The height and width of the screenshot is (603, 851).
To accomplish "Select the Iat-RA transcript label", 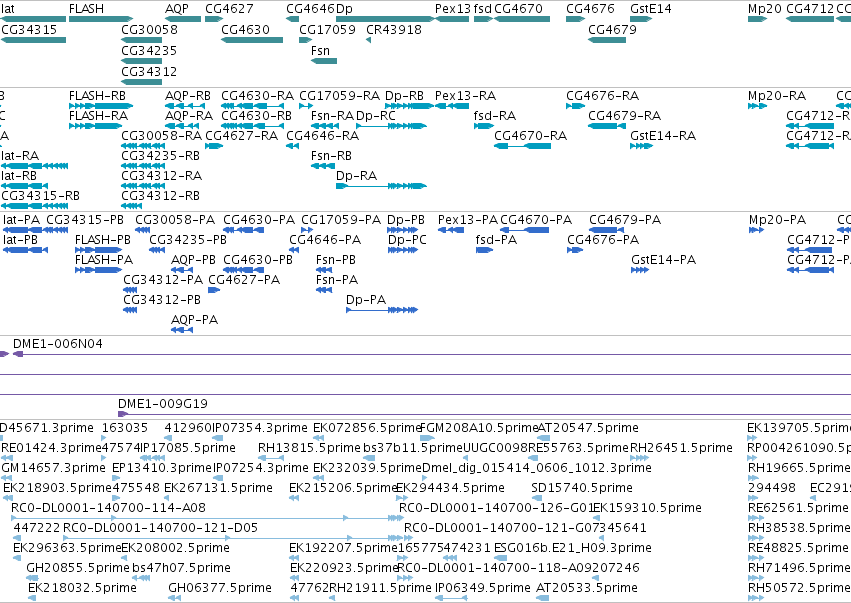I will 20,156.
